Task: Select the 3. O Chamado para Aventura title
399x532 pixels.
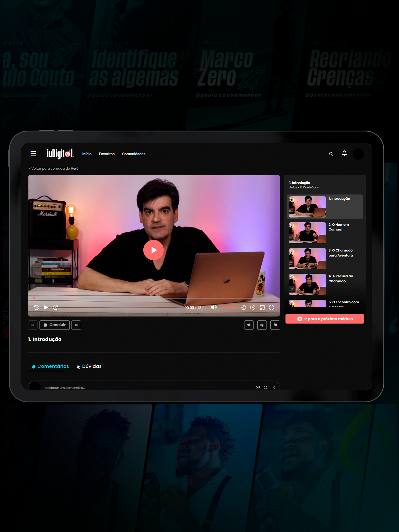Action: click(341, 253)
